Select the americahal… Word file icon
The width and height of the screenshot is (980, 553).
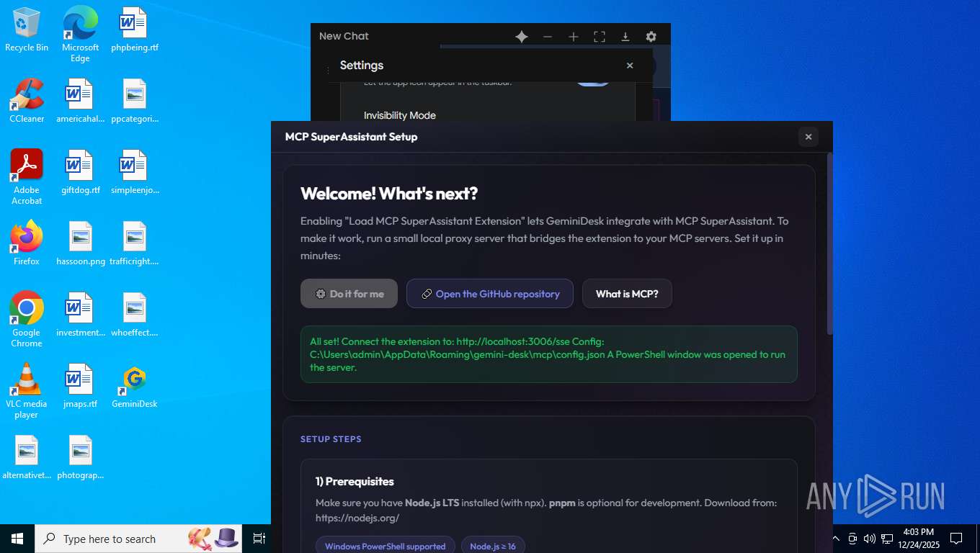pos(80,101)
